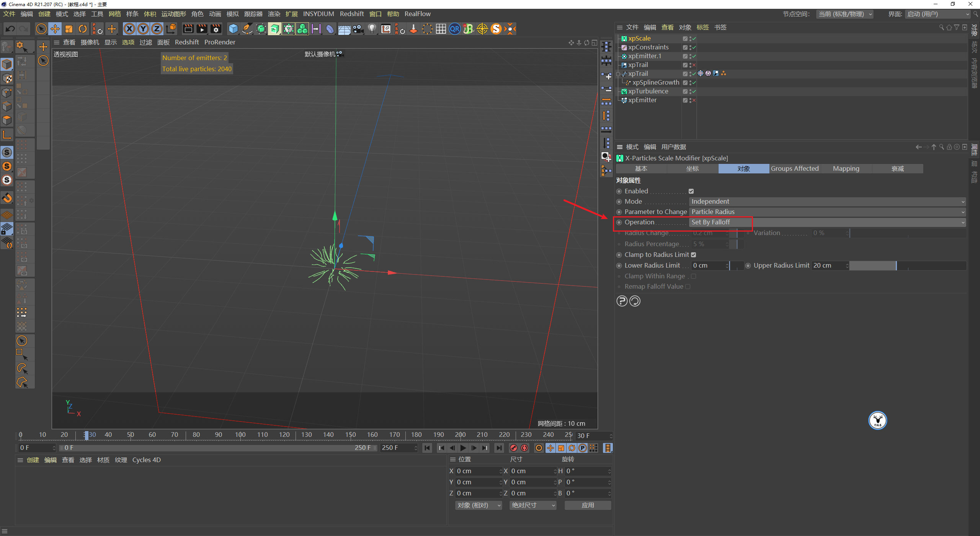This screenshot has height=536, width=980.
Task: Toggle the X axis lock
Action: click(x=129, y=29)
